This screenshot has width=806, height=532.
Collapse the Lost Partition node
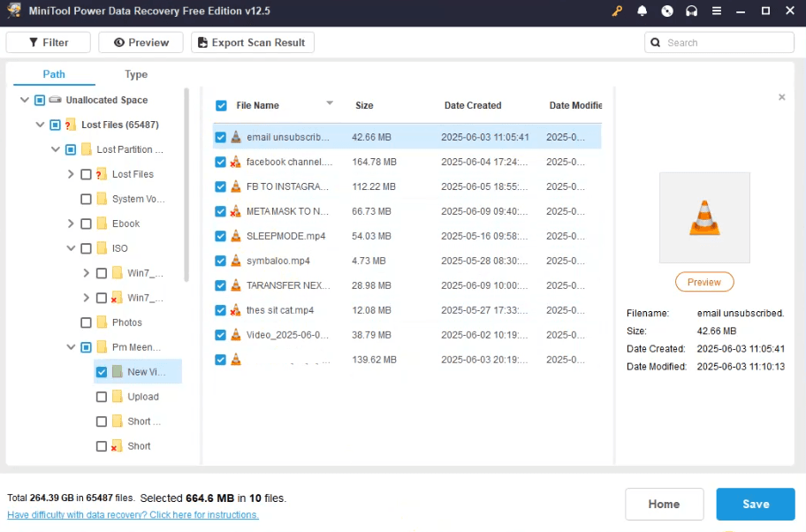click(56, 149)
